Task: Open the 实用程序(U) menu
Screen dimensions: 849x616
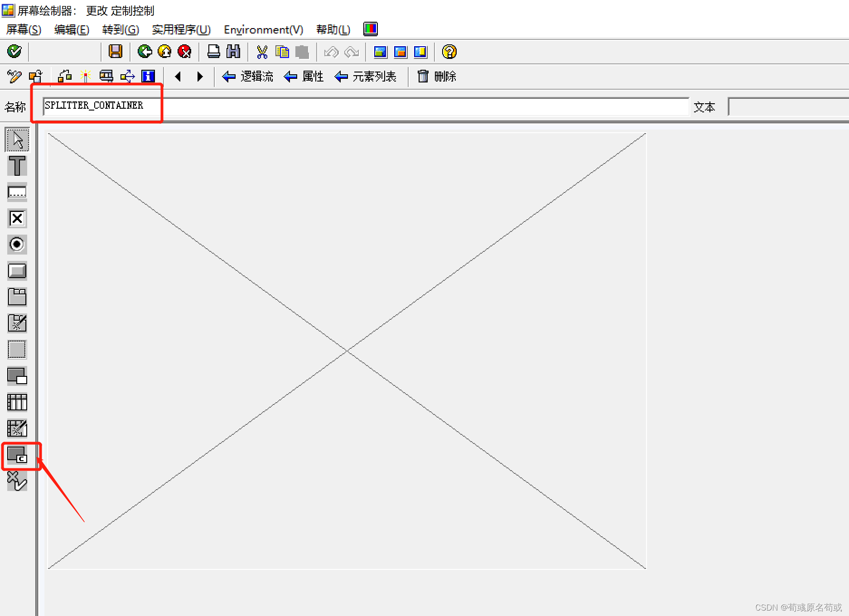Action: (181, 30)
